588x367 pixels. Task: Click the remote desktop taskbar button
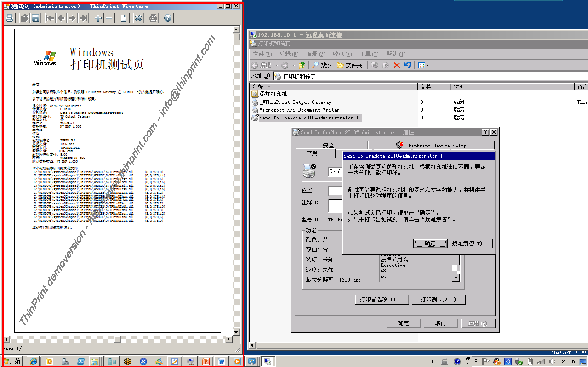[x=268, y=361]
